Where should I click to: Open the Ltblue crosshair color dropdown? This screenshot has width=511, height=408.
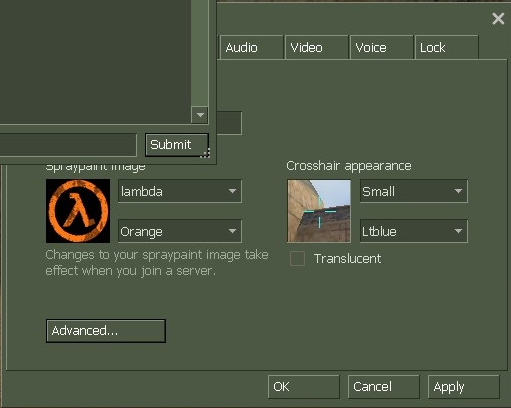[x=414, y=231]
